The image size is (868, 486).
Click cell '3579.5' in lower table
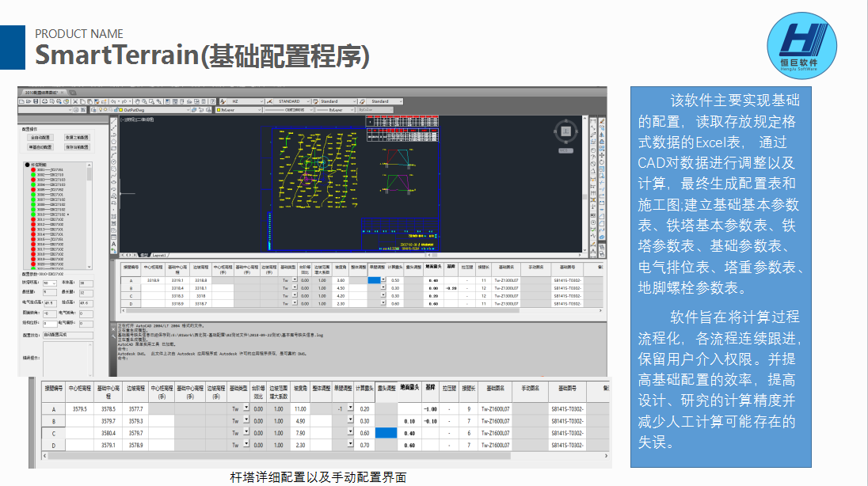coord(80,409)
